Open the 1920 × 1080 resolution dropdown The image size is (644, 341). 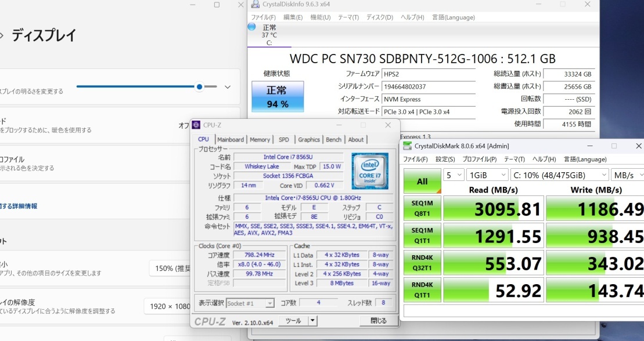pyautogui.click(x=168, y=307)
